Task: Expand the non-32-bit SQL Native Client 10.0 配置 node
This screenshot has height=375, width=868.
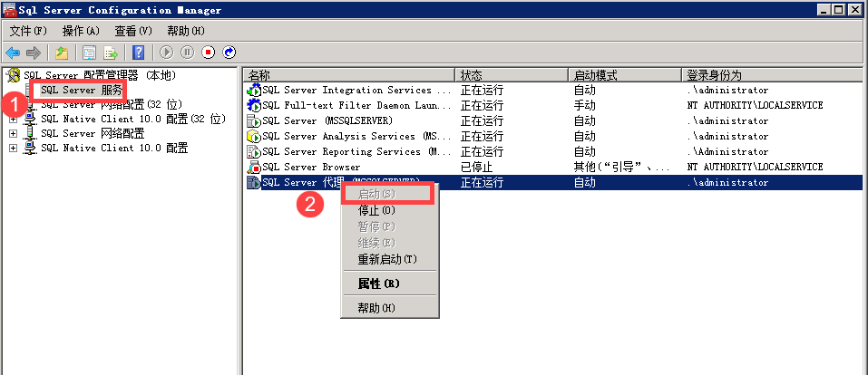Action: tap(14, 148)
